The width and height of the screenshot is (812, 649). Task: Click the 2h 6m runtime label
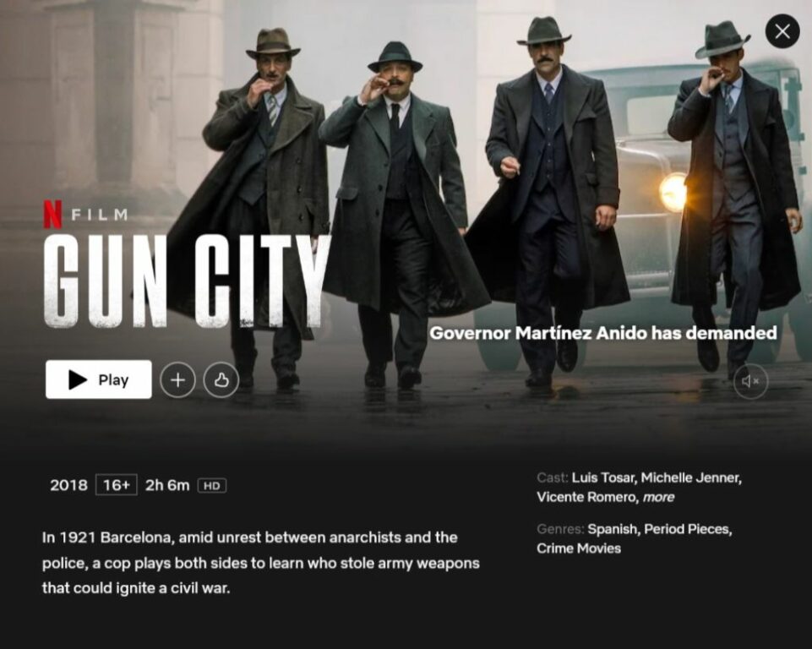point(167,485)
